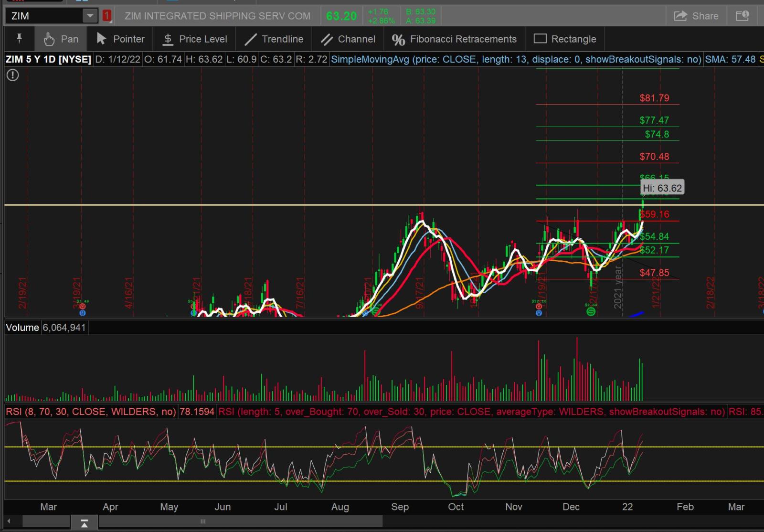The width and height of the screenshot is (764, 532).
Task: Click the expand arrow button on bottom scrollbar
Action: (x=84, y=522)
